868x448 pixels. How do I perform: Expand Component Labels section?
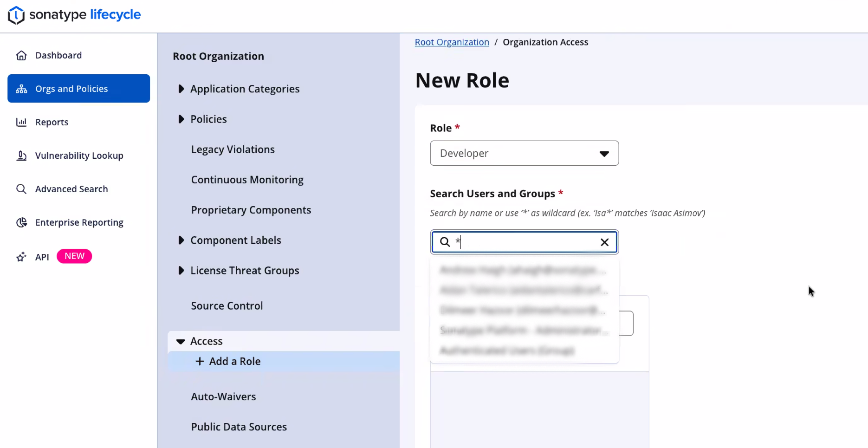181,240
